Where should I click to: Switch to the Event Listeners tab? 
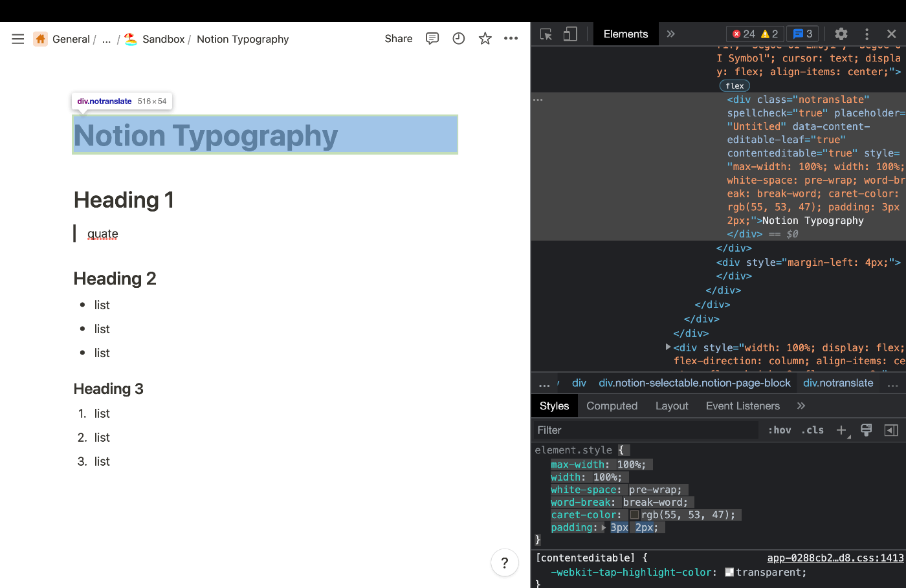tap(743, 406)
